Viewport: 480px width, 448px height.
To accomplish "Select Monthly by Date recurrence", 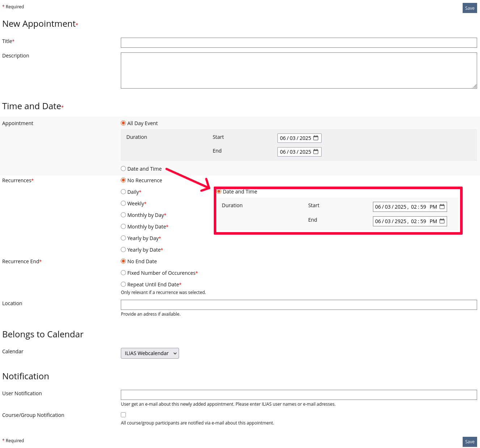I will [123, 227].
